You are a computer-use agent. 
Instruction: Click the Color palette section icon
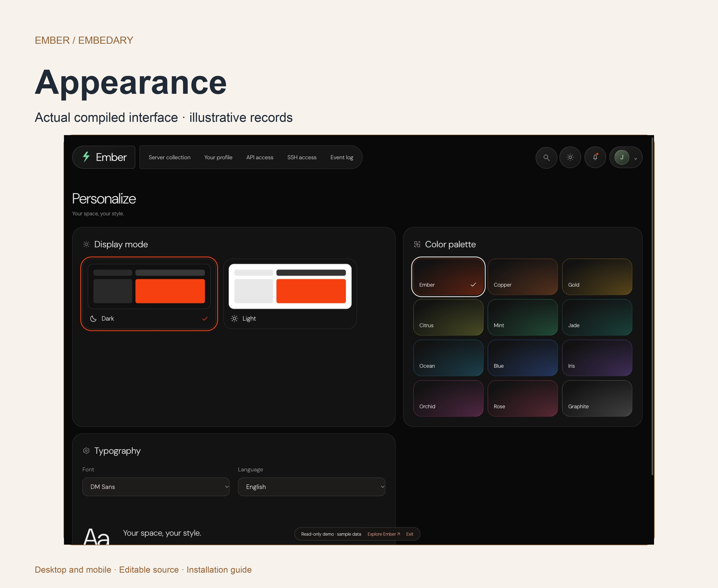pos(417,244)
